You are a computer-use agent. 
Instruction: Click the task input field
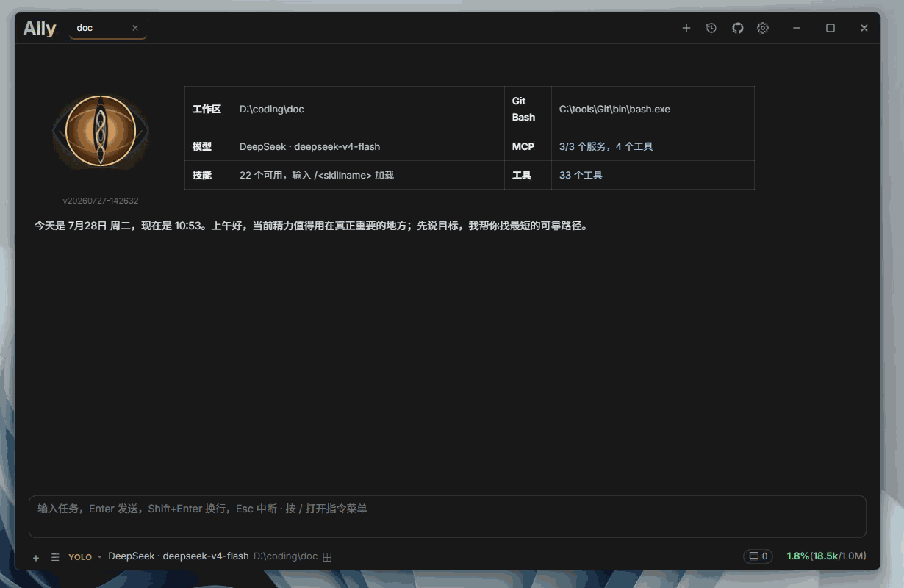tap(447, 517)
